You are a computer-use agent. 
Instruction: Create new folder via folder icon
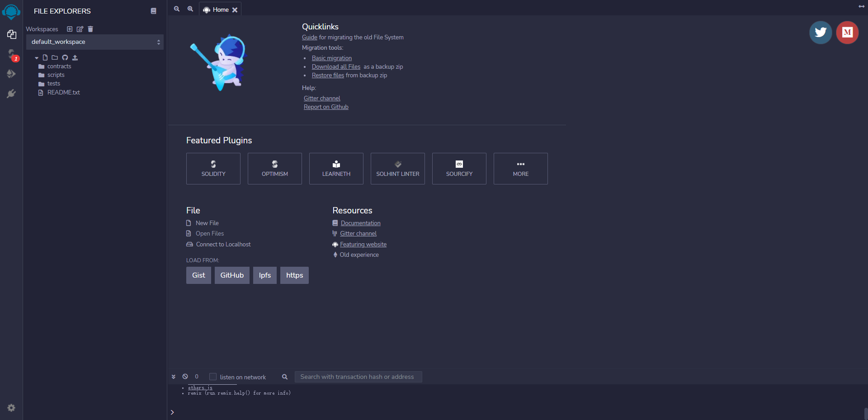pyautogui.click(x=55, y=57)
